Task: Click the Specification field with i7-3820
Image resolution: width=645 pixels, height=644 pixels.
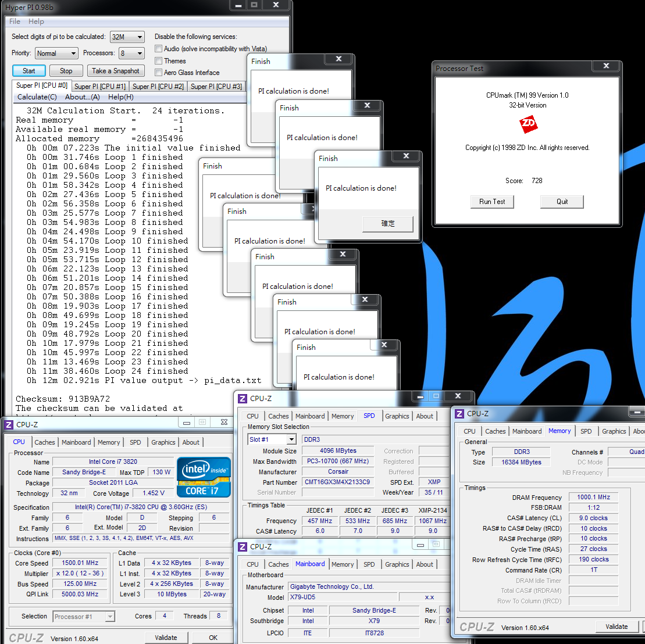Action: click(x=141, y=507)
